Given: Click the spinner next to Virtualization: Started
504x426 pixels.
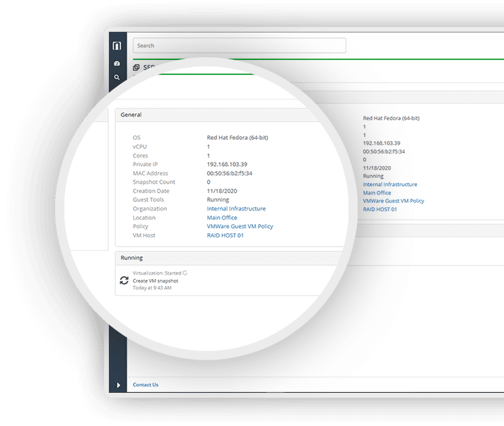Looking at the screenshot, I should coord(185,273).
